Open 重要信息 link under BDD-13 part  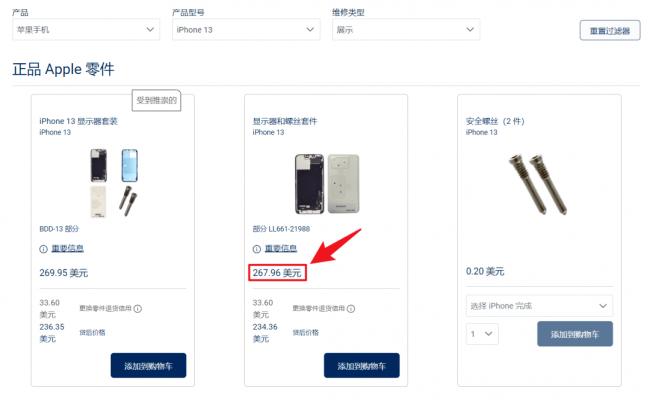tap(68, 248)
